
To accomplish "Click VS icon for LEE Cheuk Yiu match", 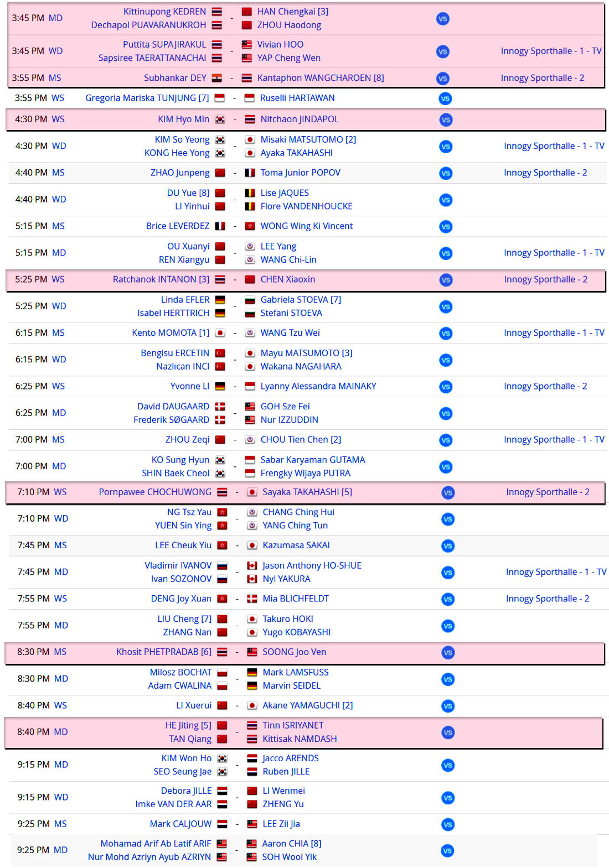I will click(x=448, y=546).
